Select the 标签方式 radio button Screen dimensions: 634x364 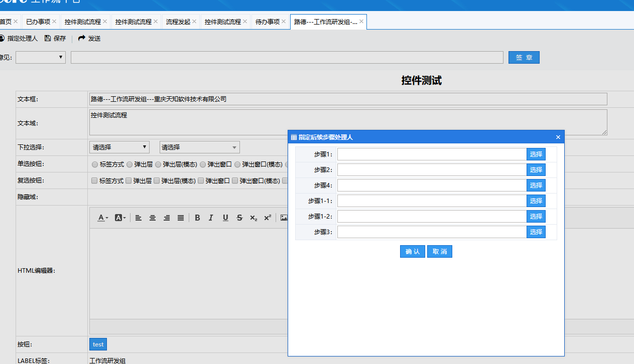[95, 164]
